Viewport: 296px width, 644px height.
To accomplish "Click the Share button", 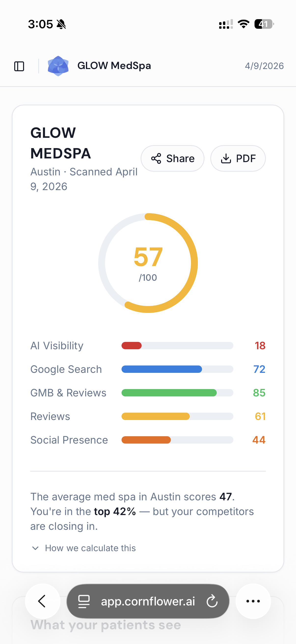I will 172,158.
